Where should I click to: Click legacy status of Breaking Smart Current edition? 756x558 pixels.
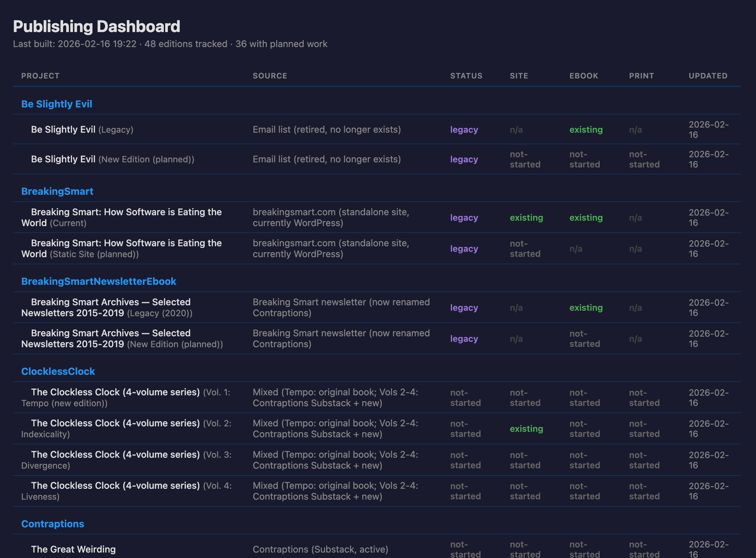[464, 218]
